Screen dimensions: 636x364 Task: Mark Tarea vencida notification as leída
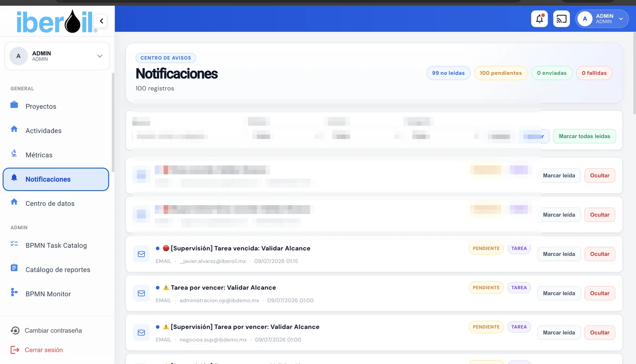click(559, 254)
